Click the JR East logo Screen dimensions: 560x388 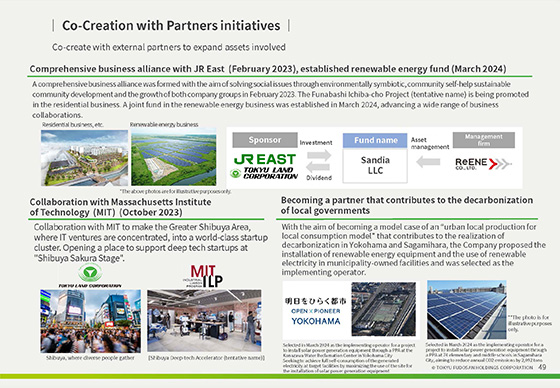(265, 159)
